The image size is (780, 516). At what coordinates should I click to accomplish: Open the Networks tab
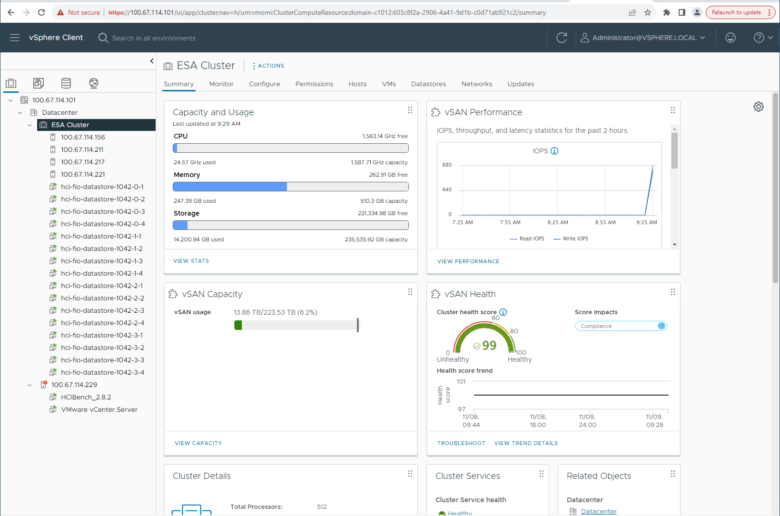pos(477,84)
